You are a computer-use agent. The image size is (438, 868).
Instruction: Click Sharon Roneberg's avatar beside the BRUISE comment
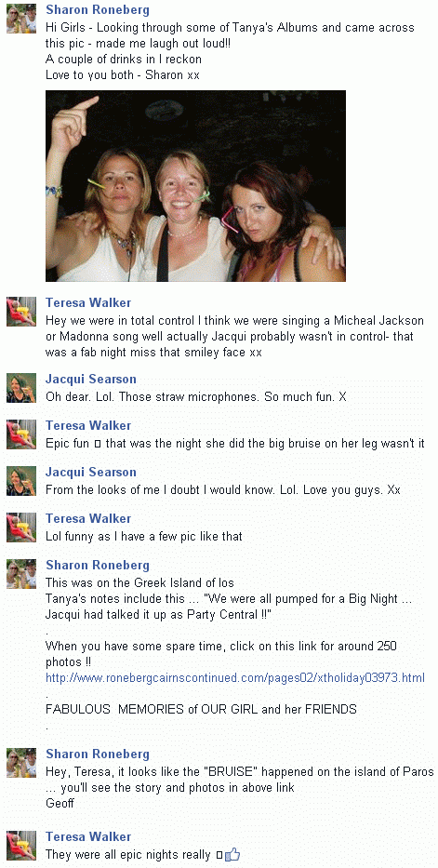point(21,762)
